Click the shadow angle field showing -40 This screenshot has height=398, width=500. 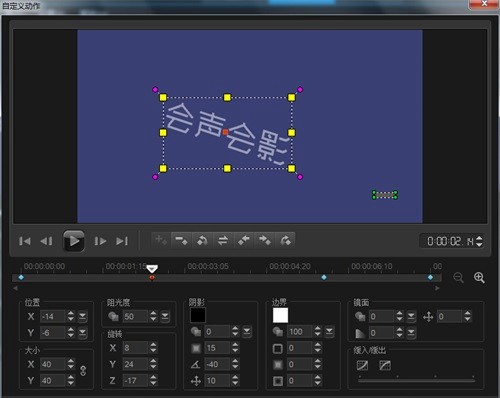tap(217, 364)
